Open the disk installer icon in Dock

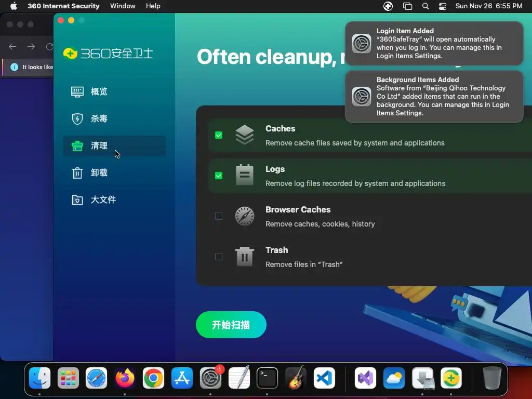coord(422,378)
